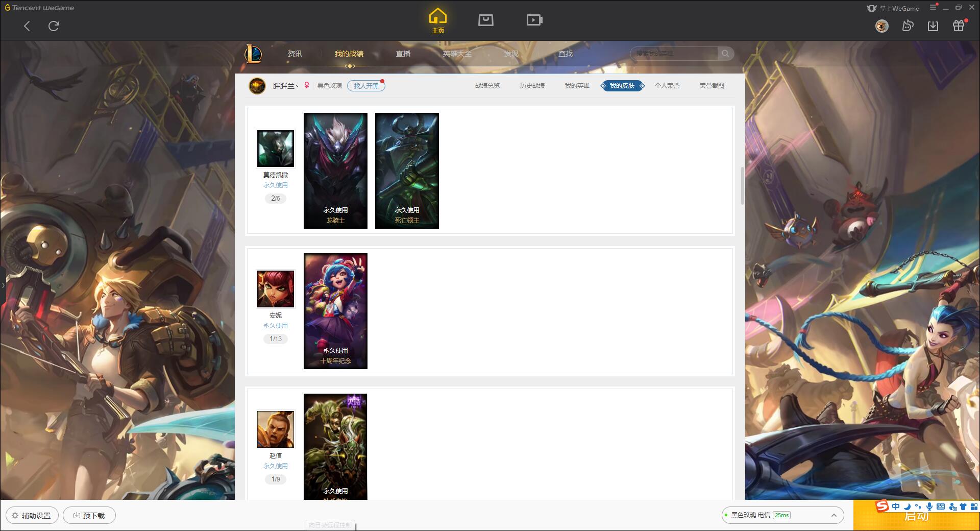
Task: Open the 查找 tab
Action: [566, 54]
